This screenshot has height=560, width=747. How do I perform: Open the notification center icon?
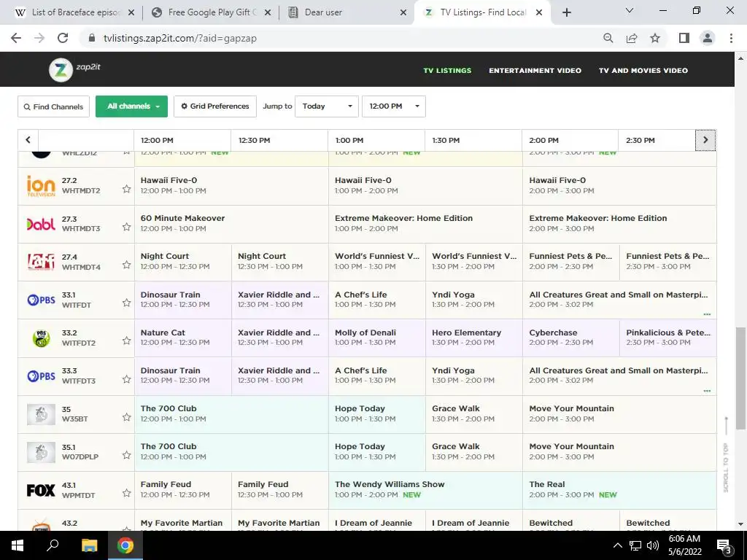pyautogui.click(x=724, y=545)
